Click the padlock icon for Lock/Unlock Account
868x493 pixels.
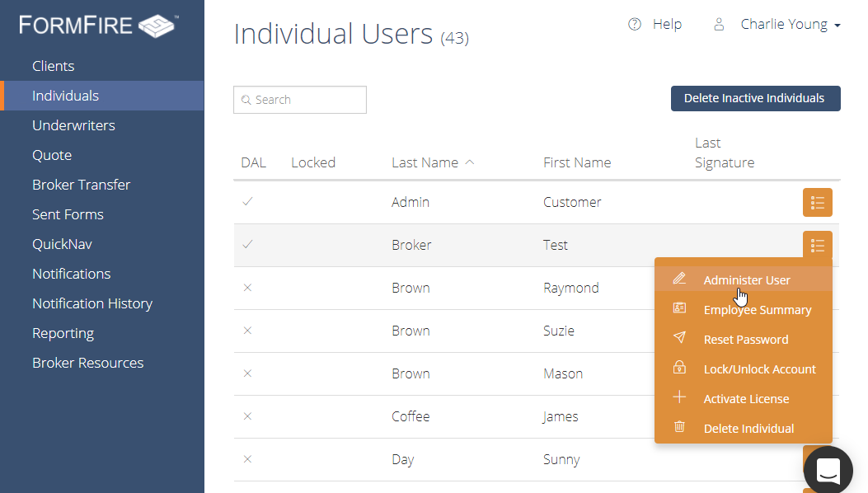679,367
